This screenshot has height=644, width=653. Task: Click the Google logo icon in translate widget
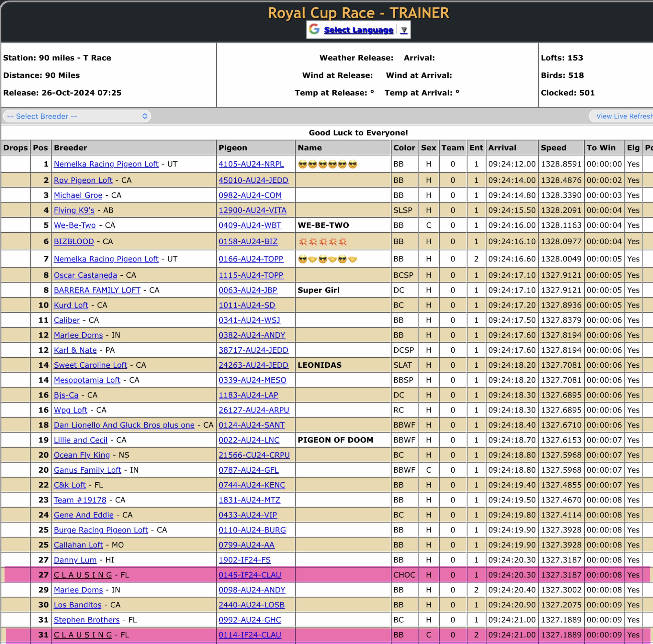(x=314, y=29)
